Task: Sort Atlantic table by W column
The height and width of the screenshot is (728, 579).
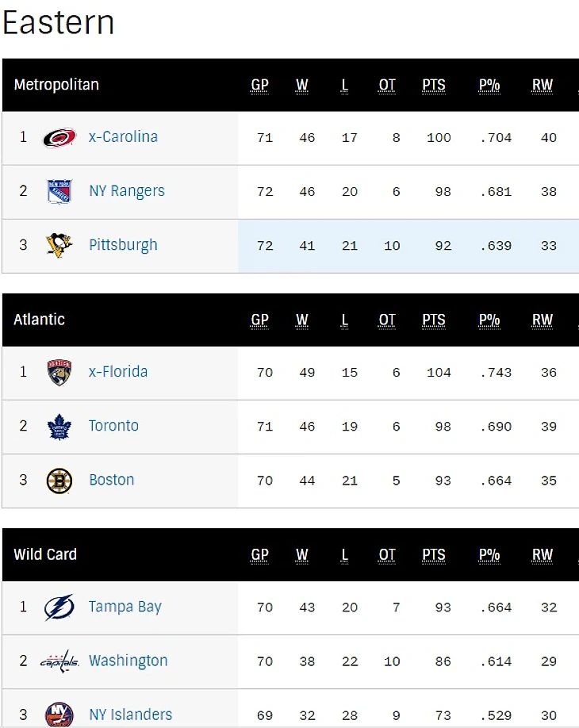Action: pos(302,320)
